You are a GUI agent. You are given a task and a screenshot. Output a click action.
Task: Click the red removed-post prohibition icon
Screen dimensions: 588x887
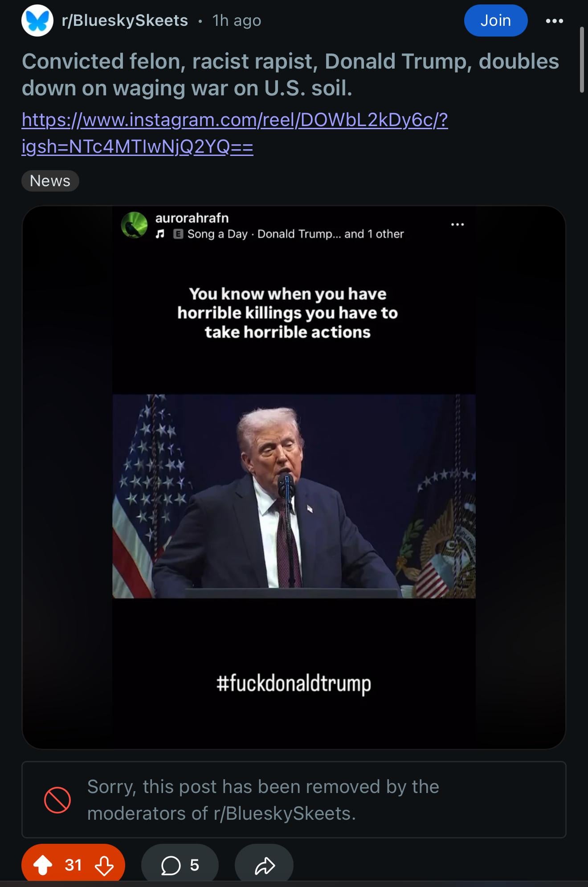pos(57,800)
